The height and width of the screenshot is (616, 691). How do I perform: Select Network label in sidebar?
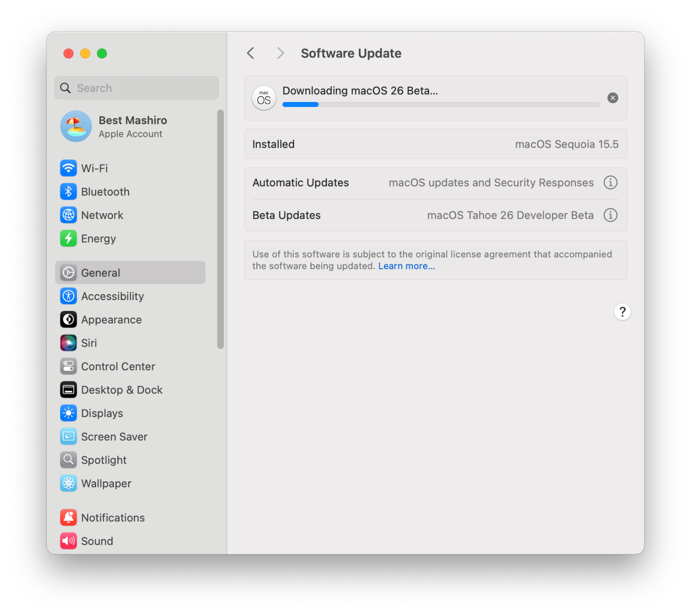pyautogui.click(x=102, y=215)
